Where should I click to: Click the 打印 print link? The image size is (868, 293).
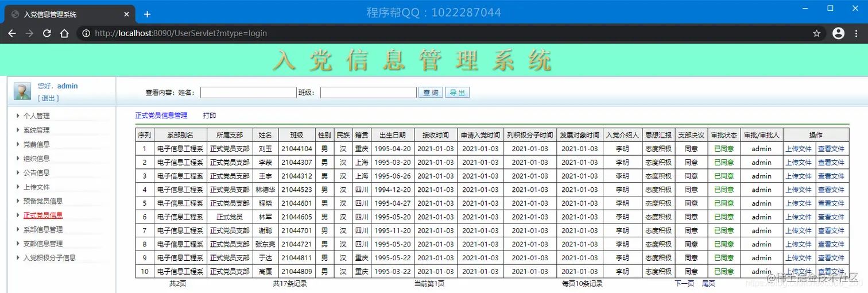pyautogui.click(x=210, y=115)
